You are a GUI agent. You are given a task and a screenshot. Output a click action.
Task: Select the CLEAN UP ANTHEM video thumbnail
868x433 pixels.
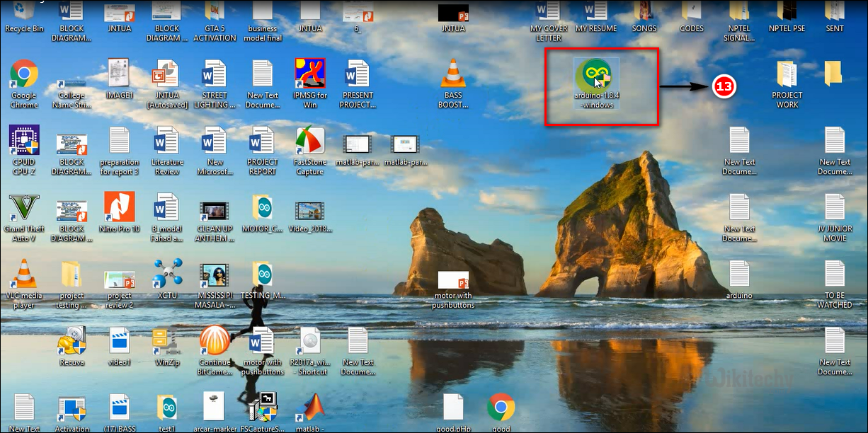214,209
